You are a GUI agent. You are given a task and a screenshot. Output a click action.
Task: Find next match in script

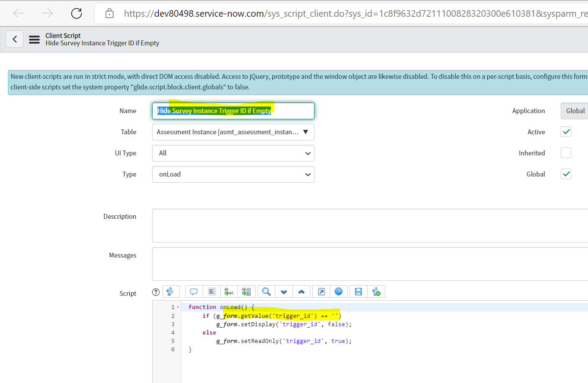click(284, 291)
